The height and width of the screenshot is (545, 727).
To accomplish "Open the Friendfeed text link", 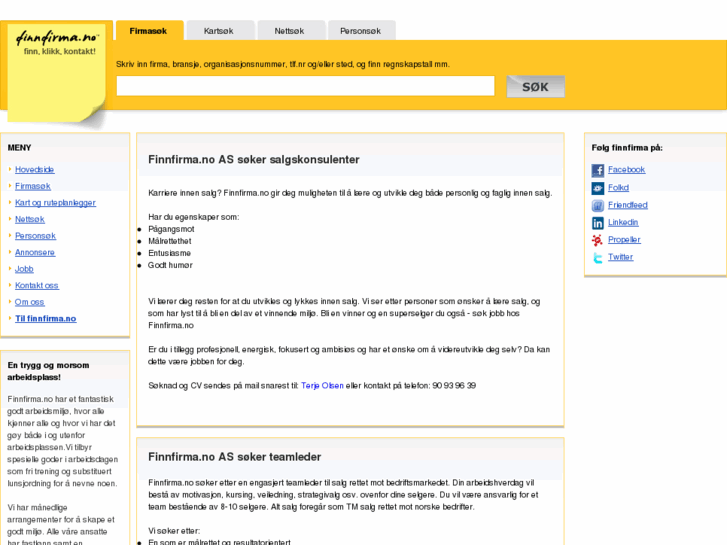I will click(628, 205).
